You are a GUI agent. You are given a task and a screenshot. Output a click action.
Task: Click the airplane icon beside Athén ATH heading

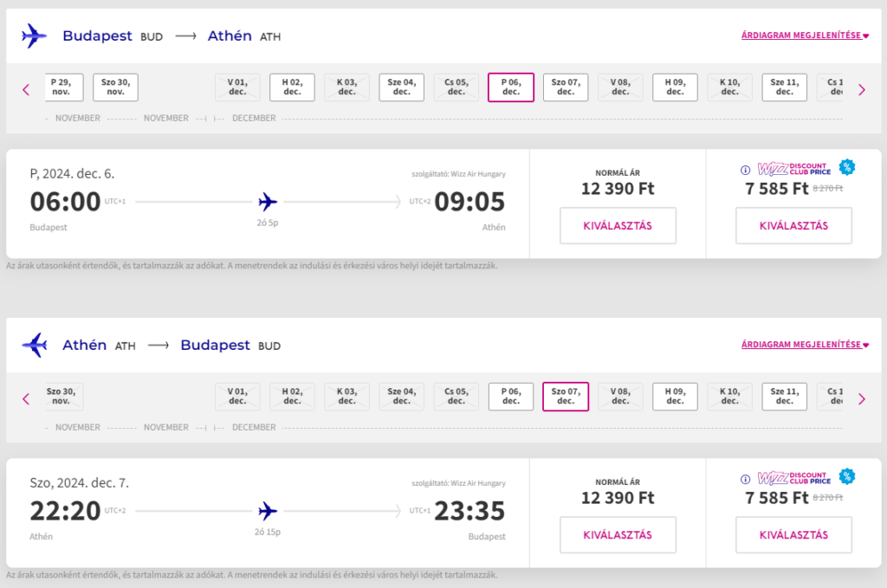point(34,345)
